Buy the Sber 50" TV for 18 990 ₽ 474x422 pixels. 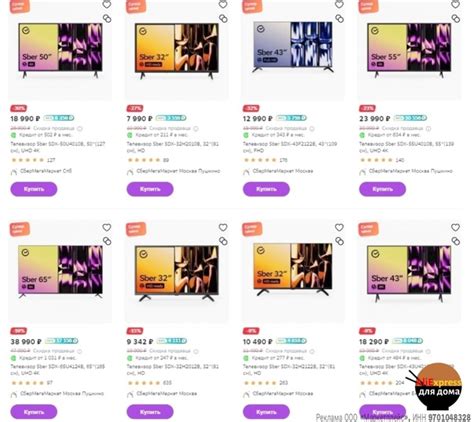(34, 189)
